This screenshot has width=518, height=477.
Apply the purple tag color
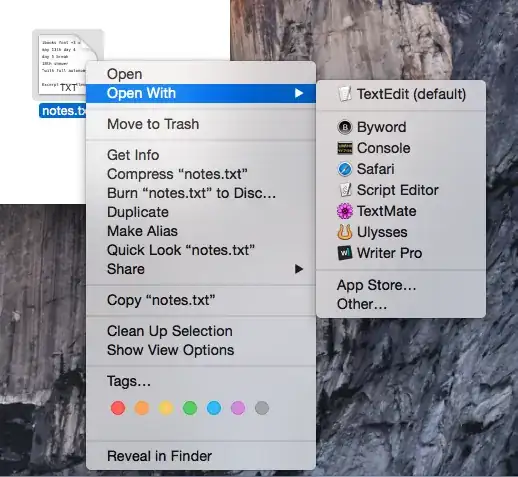[238, 408]
